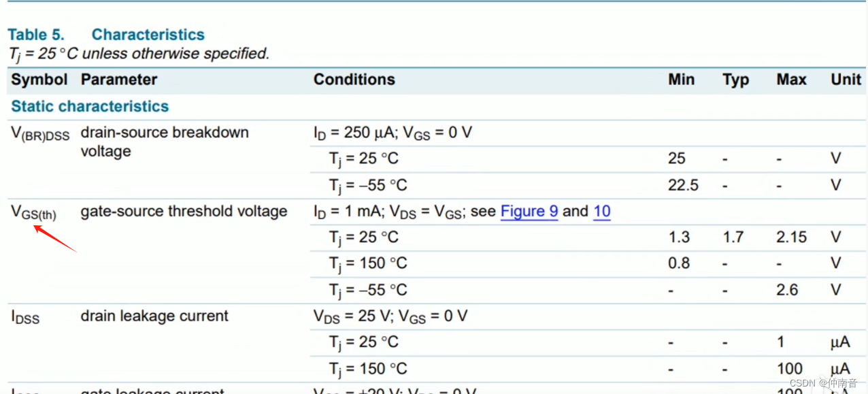Select 'drain leakage current' parameter text
The width and height of the screenshot is (868, 394).
click(154, 316)
